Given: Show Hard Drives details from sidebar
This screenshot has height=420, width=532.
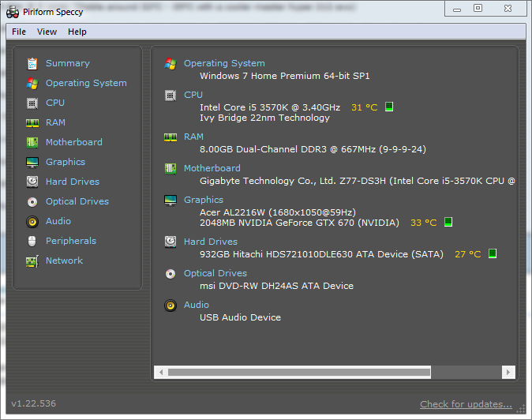Looking at the screenshot, I should tap(73, 182).
